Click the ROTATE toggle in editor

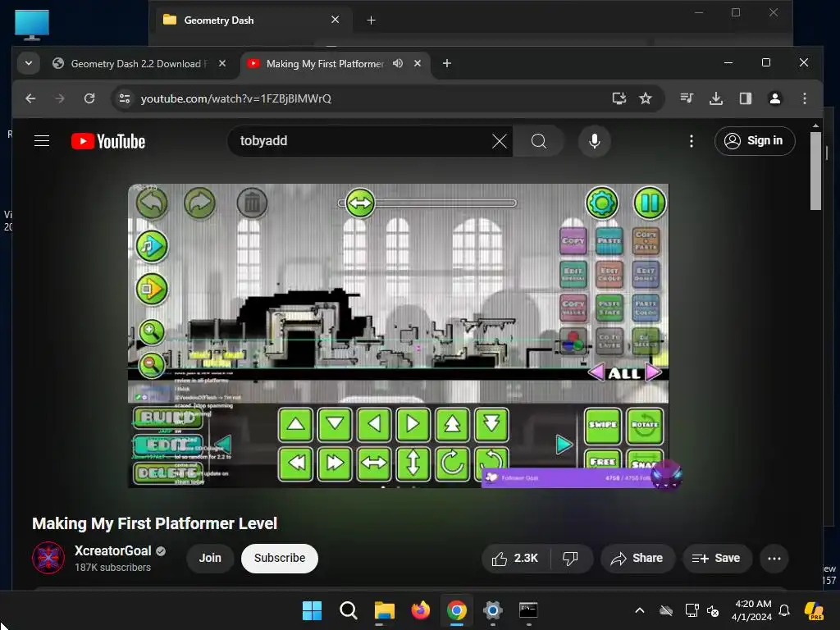(645, 426)
